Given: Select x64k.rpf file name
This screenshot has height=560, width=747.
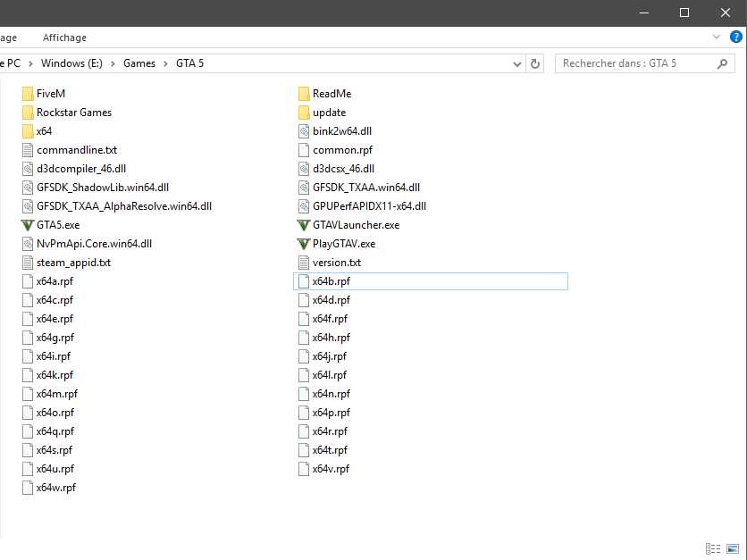Looking at the screenshot, I should 55,375.
